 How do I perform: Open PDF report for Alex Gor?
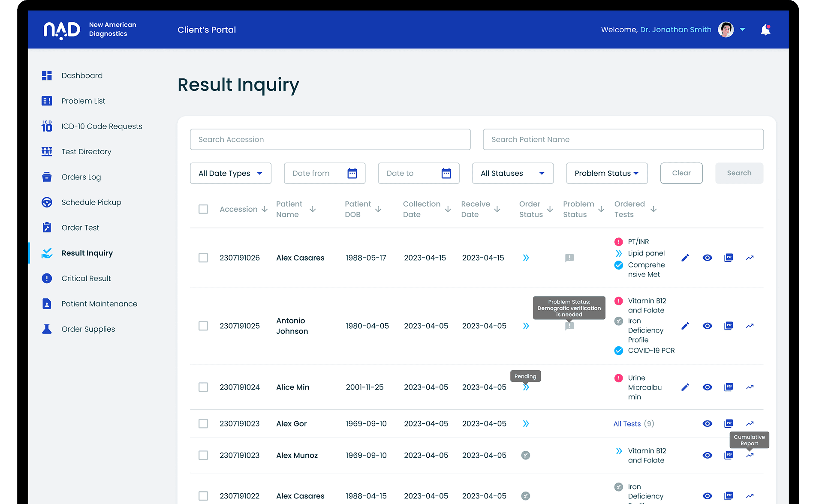(729, 423)
